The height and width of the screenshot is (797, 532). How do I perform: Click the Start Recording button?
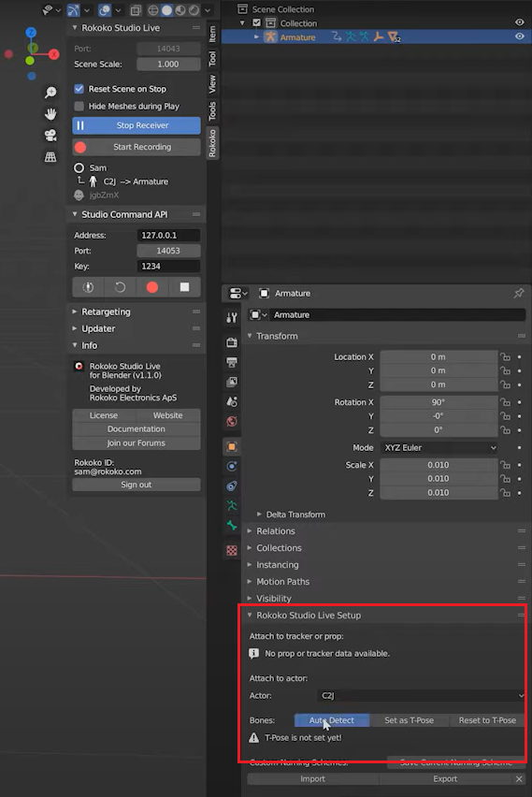[x=137, y=147]
